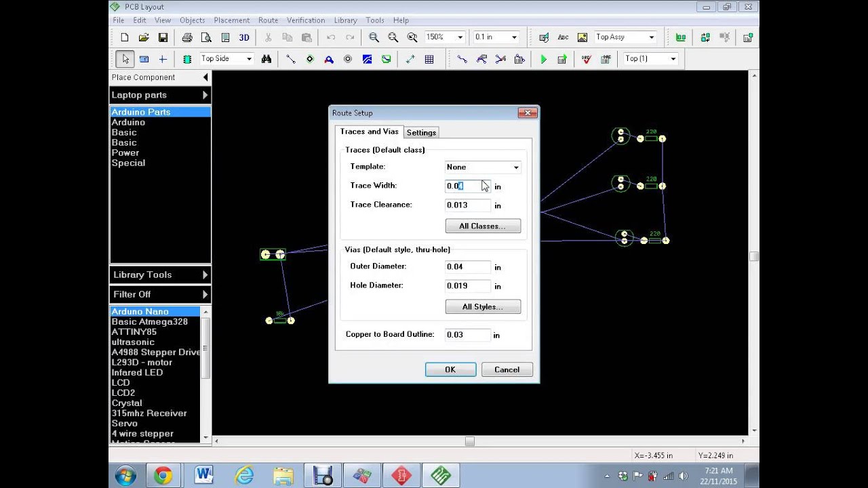Screen dimensions: 868x488
Task: Click the Zoom In magnifier icon
Action: tap(374, 37)
